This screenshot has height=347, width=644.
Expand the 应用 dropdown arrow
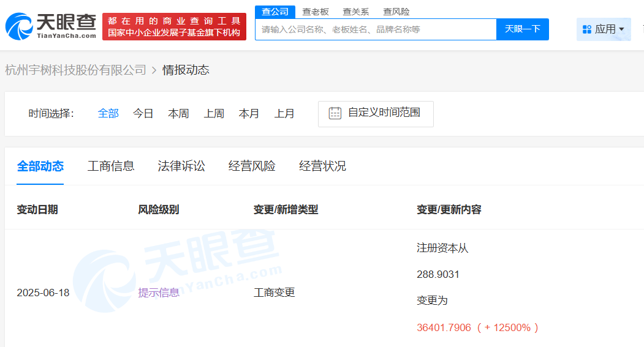click(621, 29)
